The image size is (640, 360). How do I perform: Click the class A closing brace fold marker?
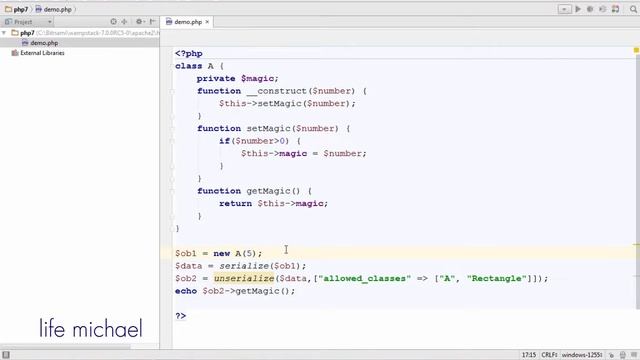172,229
